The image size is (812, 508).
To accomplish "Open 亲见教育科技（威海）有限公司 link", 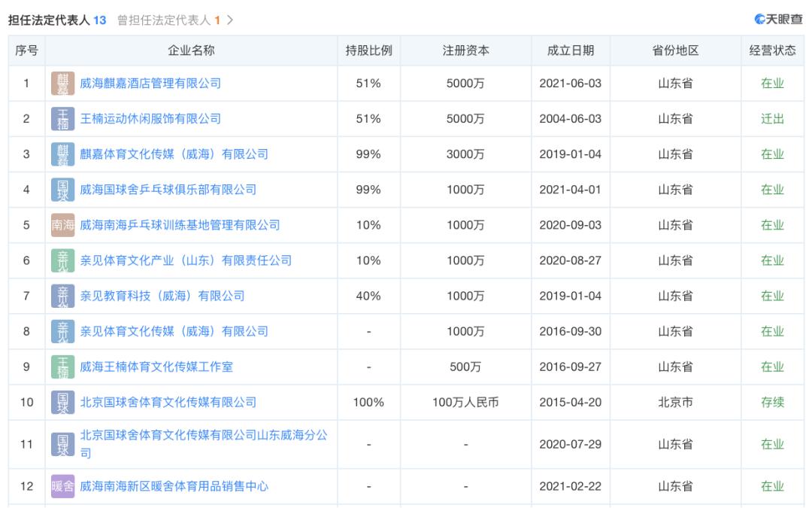I will tap(162, 296).
